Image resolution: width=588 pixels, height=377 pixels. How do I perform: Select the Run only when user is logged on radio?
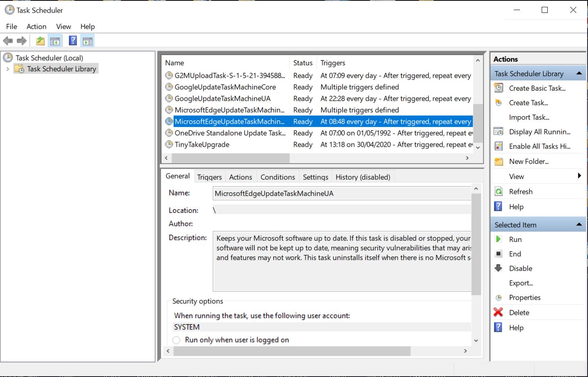pos(176,340)
